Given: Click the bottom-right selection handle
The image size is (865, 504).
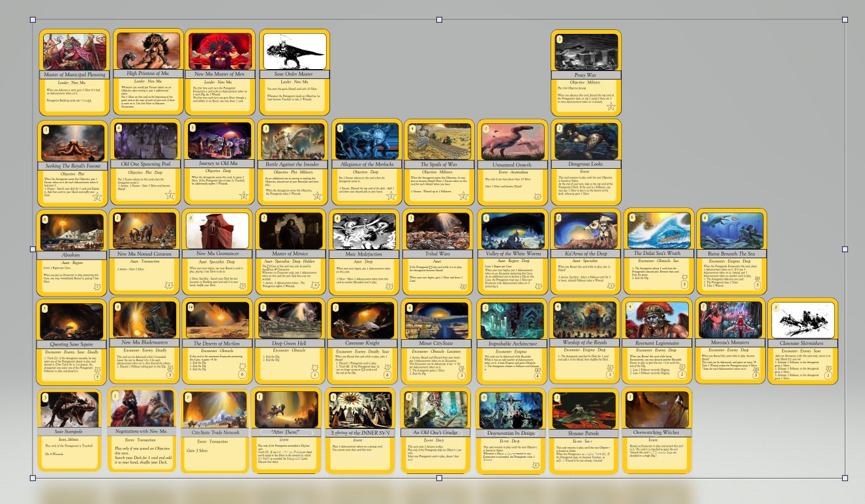Looking at the screenshot, I should pyautogui.click(x=845, y=478).
